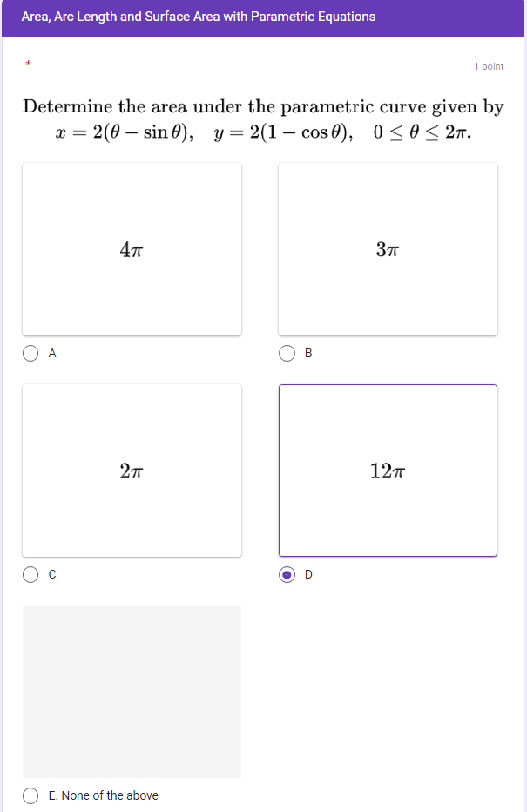Click the highlighted 12π answer image
The width and height of the screenshot is (527, 812).
coord(388,470)
